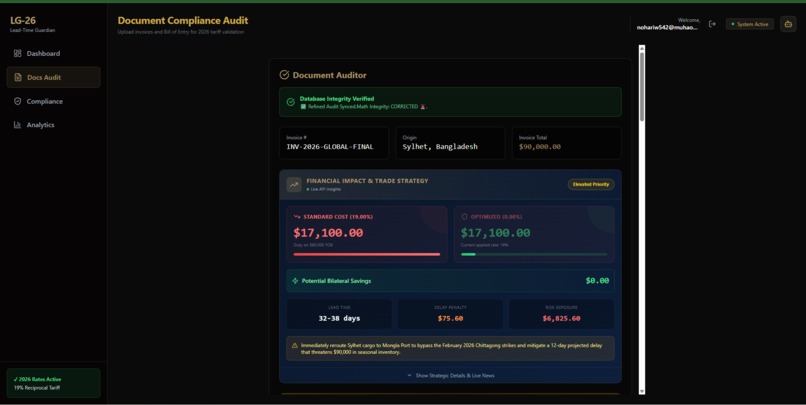
Task: Click the $0.00 bilateral savings value
Action: pyautogui.click(x=597, y=281)
